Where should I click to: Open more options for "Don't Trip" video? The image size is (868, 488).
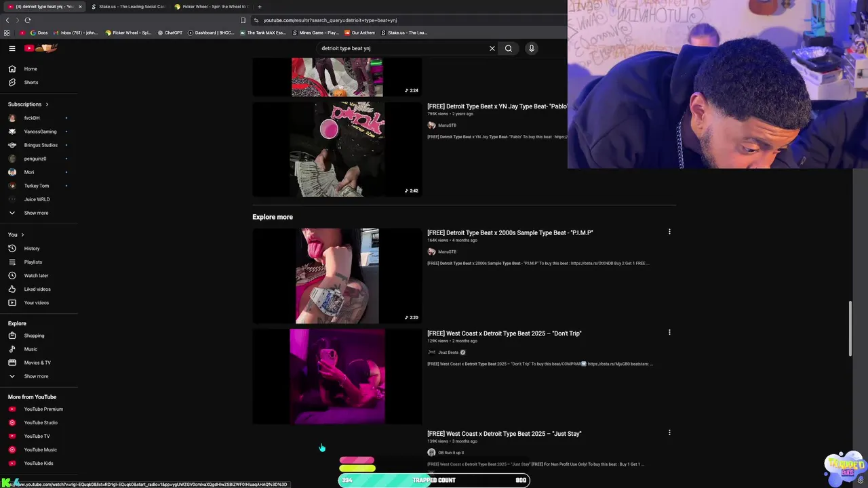669,332
